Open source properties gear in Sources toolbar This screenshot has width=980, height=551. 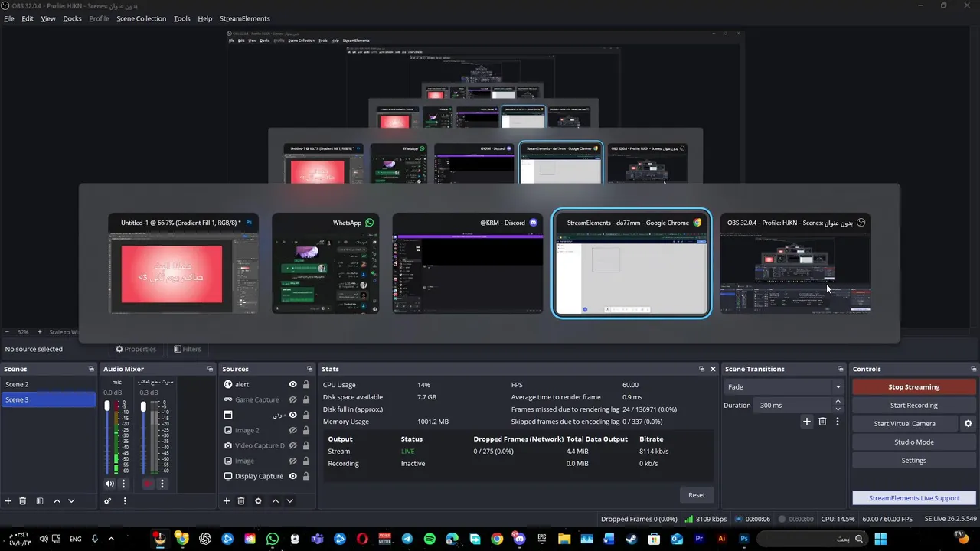[x=258, y=501]
